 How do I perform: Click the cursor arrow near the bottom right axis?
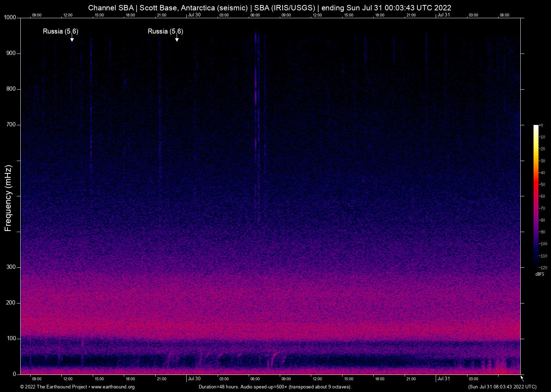click(522, 378)
